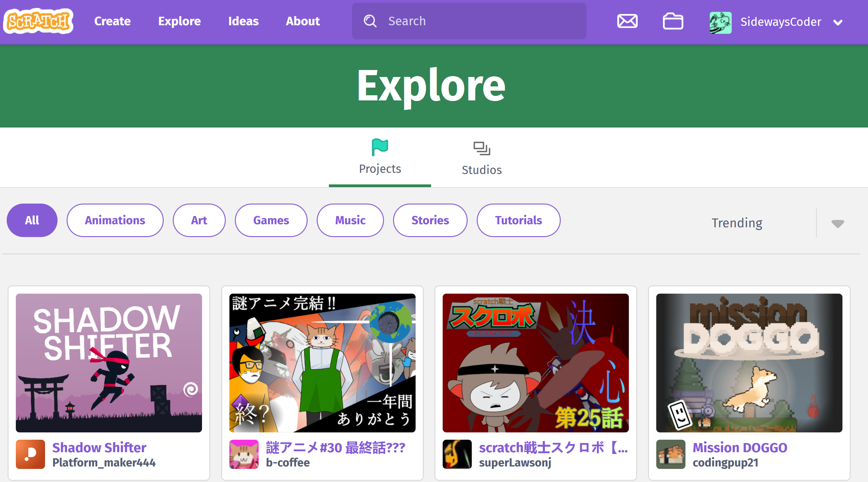The height and width of the screenshot is (482, 868).
Task: Open the messages envelope icon
Action: tap(627, 21)
